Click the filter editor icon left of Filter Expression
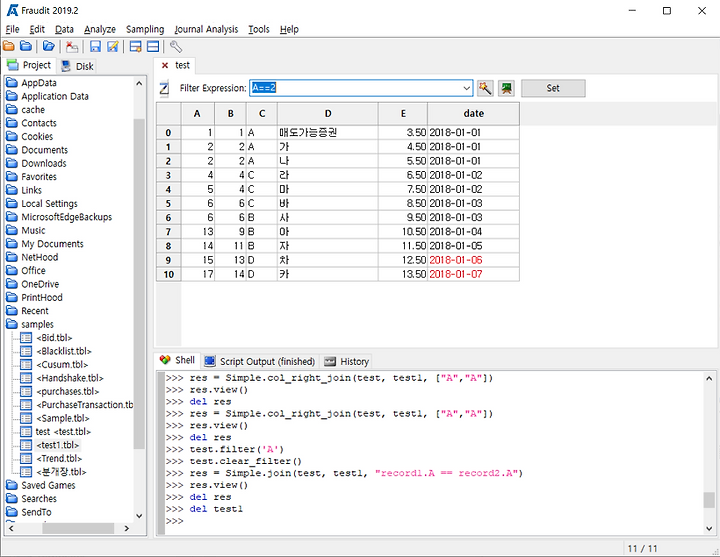 164,88
